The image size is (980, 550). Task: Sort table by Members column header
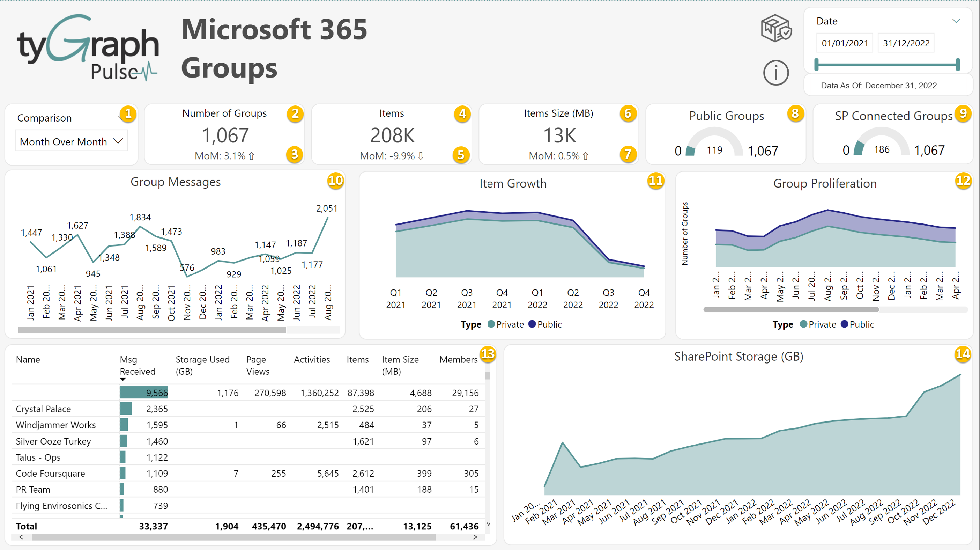pyautogui.click(x=458, y=360)
